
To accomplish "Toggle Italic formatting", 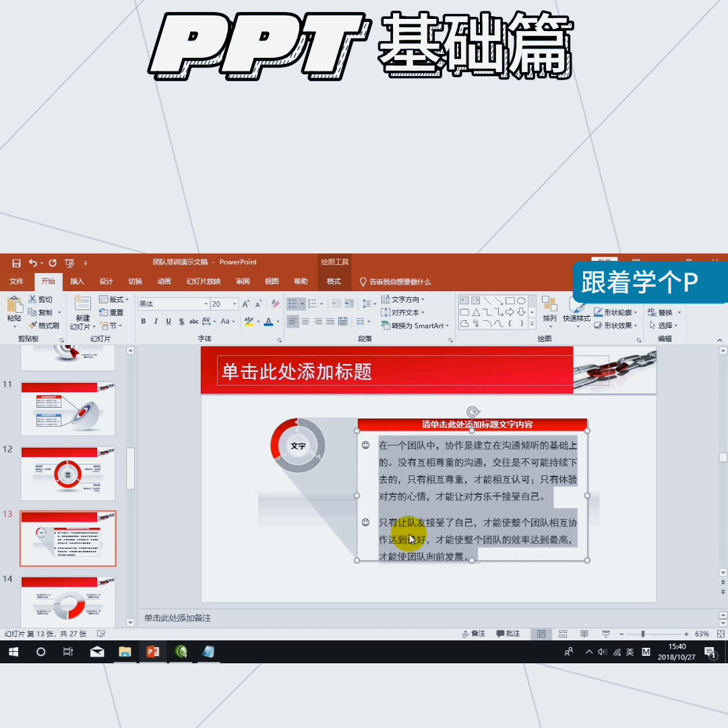I will (x=156, y=322).
